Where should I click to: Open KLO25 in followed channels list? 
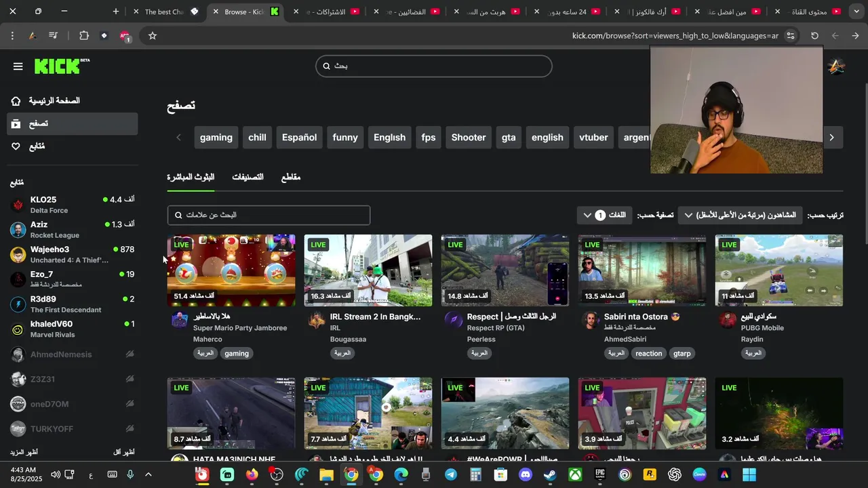click(73, 205)
